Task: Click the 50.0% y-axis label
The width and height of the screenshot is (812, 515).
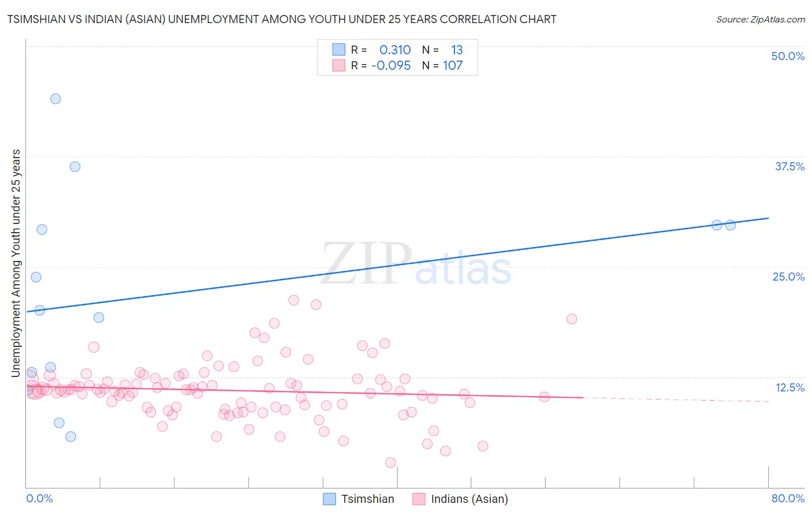Action: coord(788,56)
